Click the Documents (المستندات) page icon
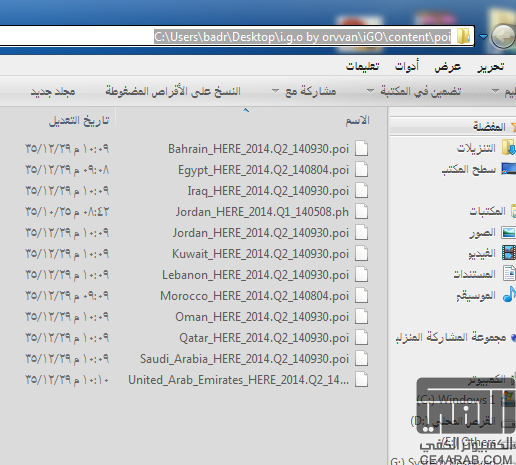Image resolution: width=516 pixels, height=465 pixels. pyautogui.click(x=509, y=274)
